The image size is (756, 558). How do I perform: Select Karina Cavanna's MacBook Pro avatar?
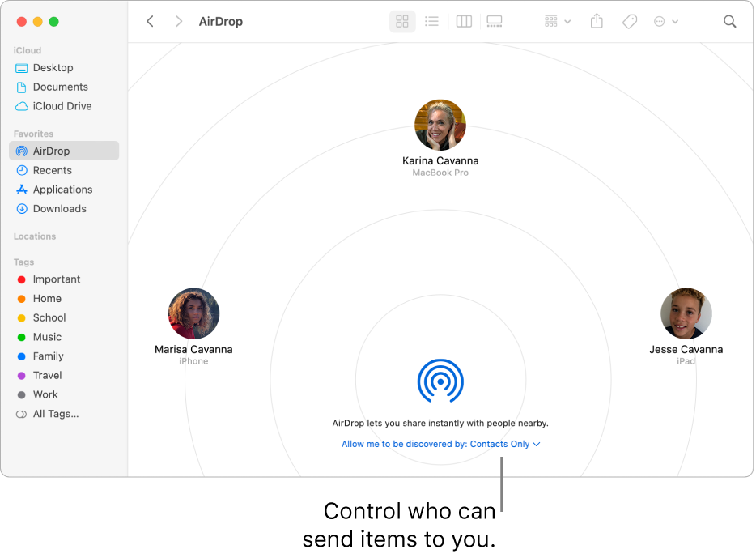440,125
